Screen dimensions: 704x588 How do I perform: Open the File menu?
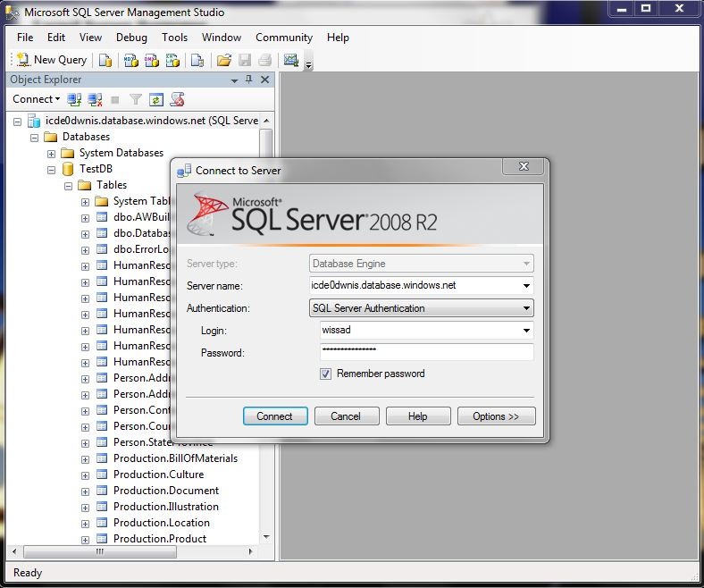25,38
